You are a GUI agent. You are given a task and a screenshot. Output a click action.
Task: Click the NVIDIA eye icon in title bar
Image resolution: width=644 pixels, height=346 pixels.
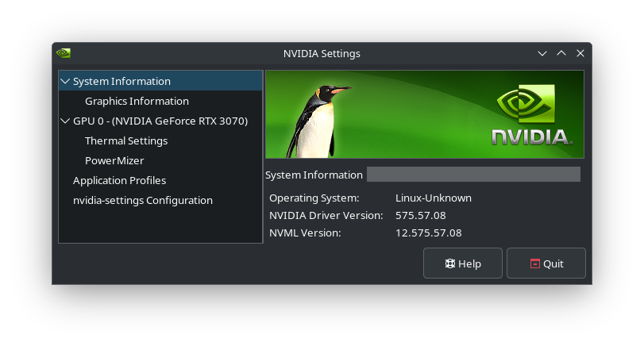pyautogui.click(x=64, y=53)
